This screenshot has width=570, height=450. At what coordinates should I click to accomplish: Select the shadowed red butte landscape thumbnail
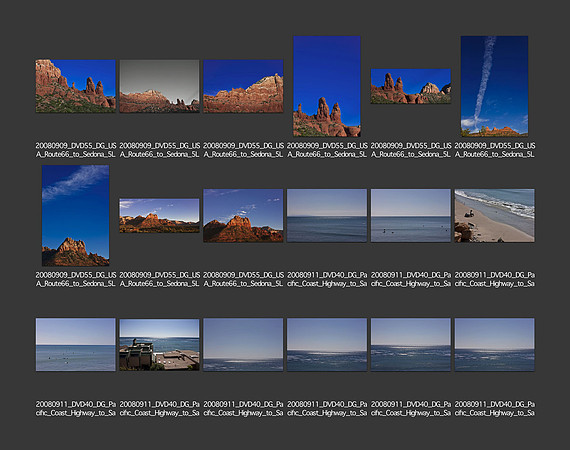[243, 216]
